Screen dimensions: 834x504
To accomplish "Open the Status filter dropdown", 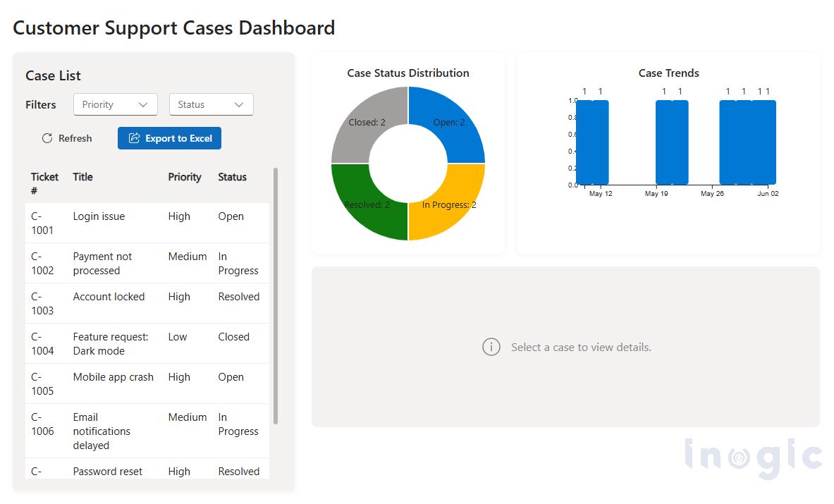I will [x=211, y=104].
